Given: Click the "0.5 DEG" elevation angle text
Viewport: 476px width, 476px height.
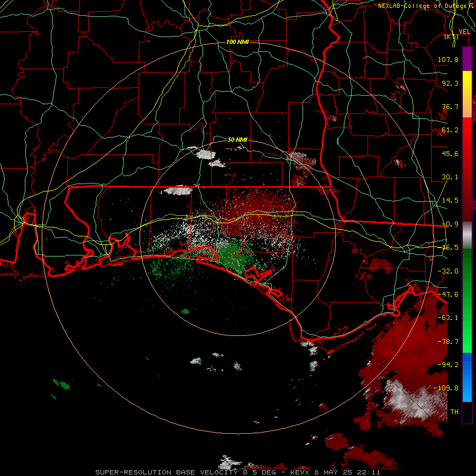Looking at the screenshot, I should tap(259, 472).
